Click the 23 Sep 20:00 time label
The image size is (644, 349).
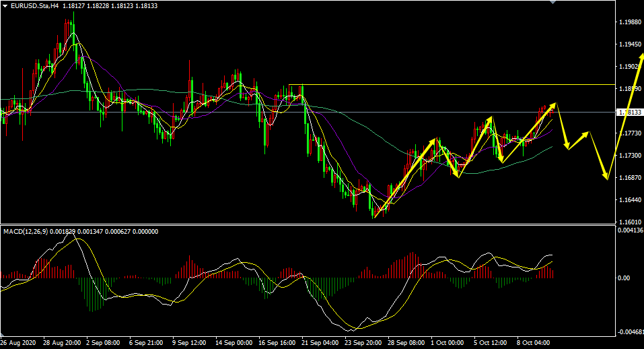363,342
